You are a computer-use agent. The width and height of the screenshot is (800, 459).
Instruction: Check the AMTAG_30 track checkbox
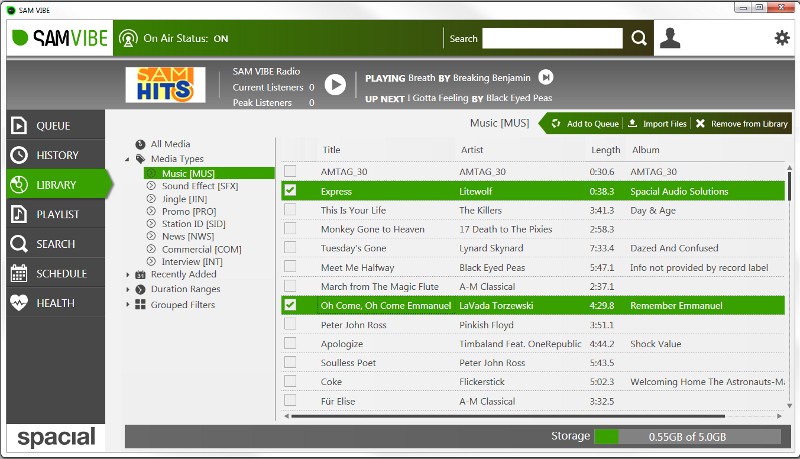click(x=290, y=171)
